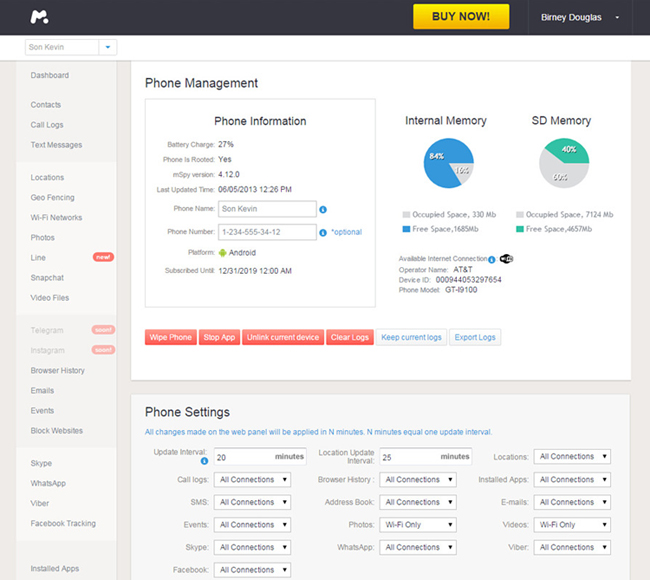Click the Internal Memory pie chart

coord(449,163)
